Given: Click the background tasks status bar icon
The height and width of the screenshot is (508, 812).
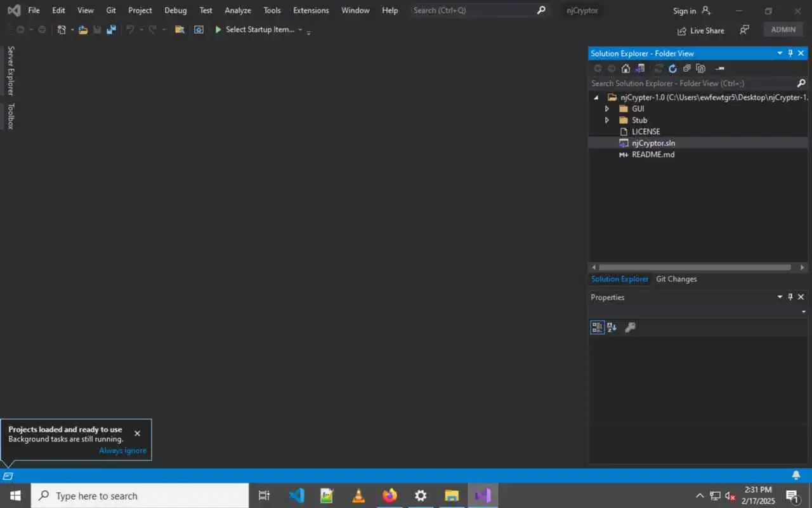Looking at the screenshot, I should [8, 476].
